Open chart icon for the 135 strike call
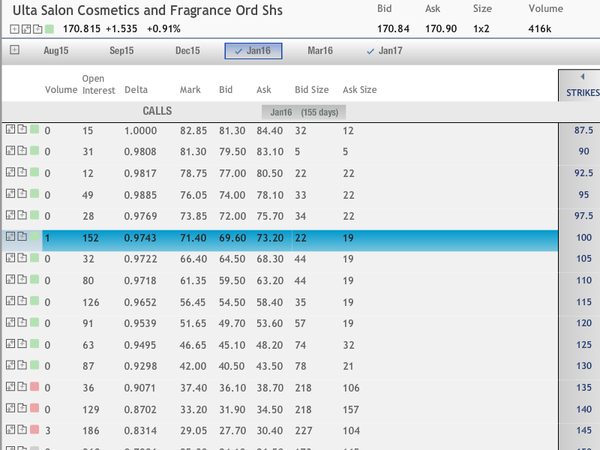600x450 pixels. [10, 386]
